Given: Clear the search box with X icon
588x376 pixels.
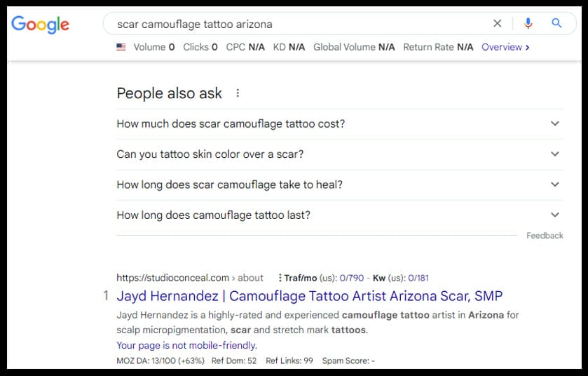Looking at the screenshot, I should coord(498,24).
